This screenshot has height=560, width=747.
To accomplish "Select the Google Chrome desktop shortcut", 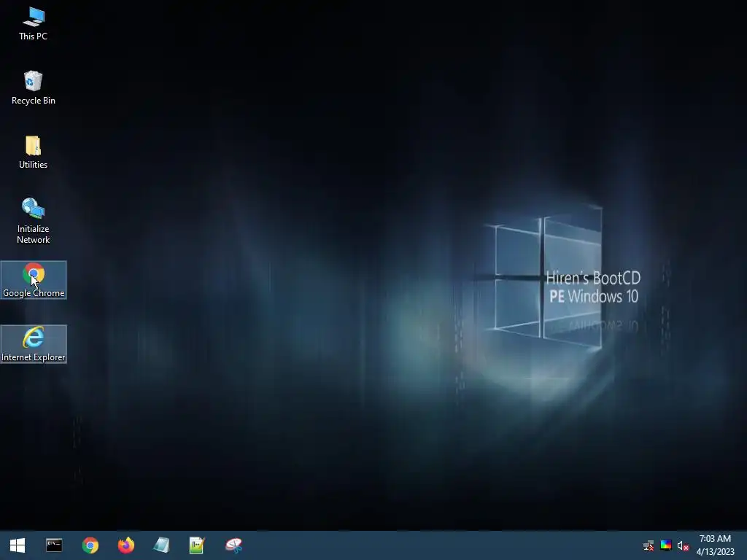I will click(x=34, y=280).
